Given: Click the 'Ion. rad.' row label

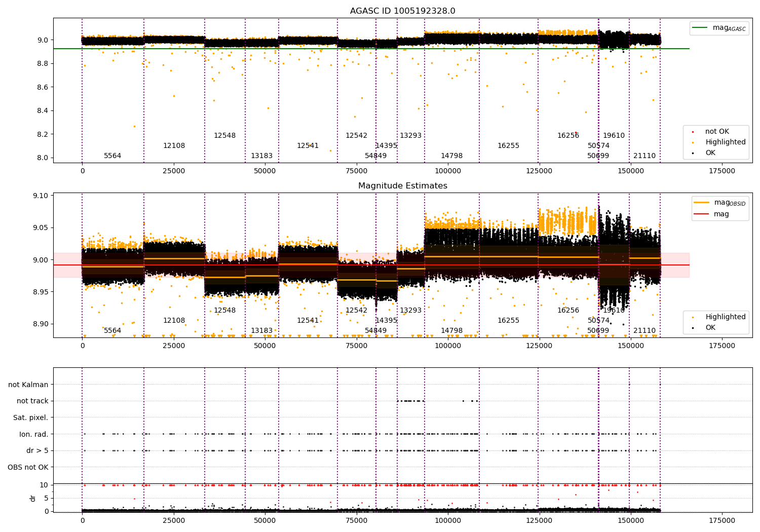Looking at the screenshot, I should click(34, 434).
